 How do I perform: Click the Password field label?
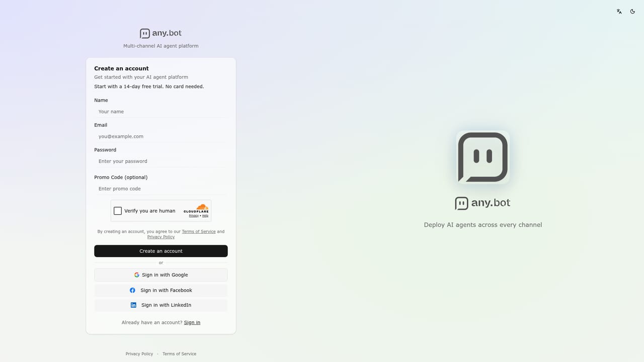pyautogui.click(x=105, y=150)
